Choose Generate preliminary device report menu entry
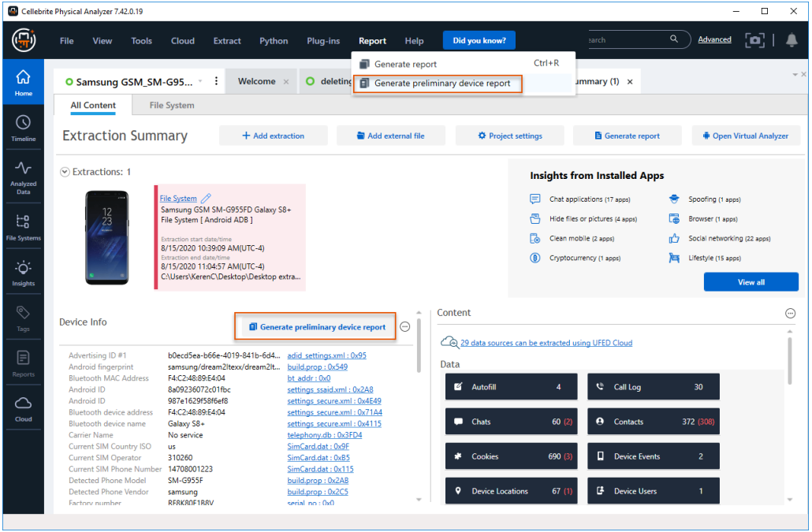Viewport: 812px width, 532px height. 438,84
